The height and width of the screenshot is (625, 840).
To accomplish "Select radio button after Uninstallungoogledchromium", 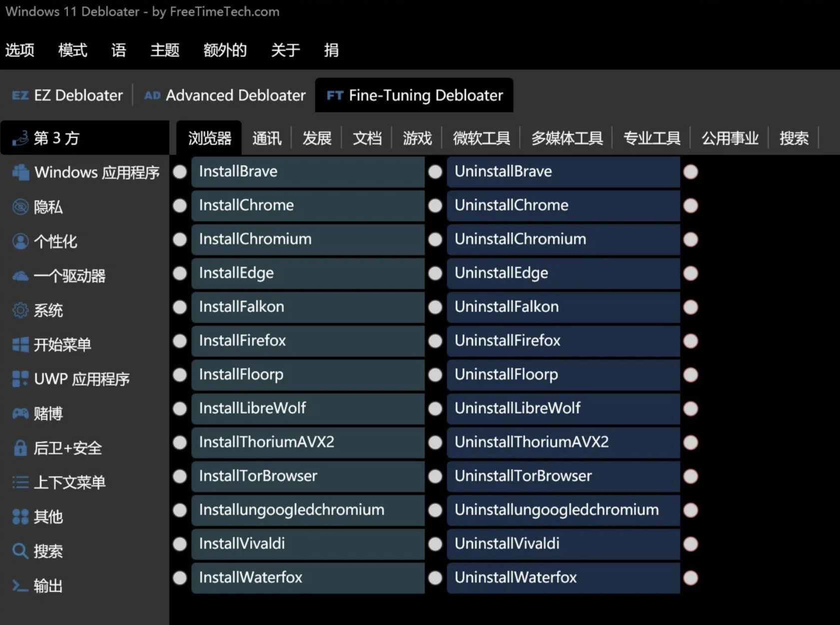I will 691,510.
